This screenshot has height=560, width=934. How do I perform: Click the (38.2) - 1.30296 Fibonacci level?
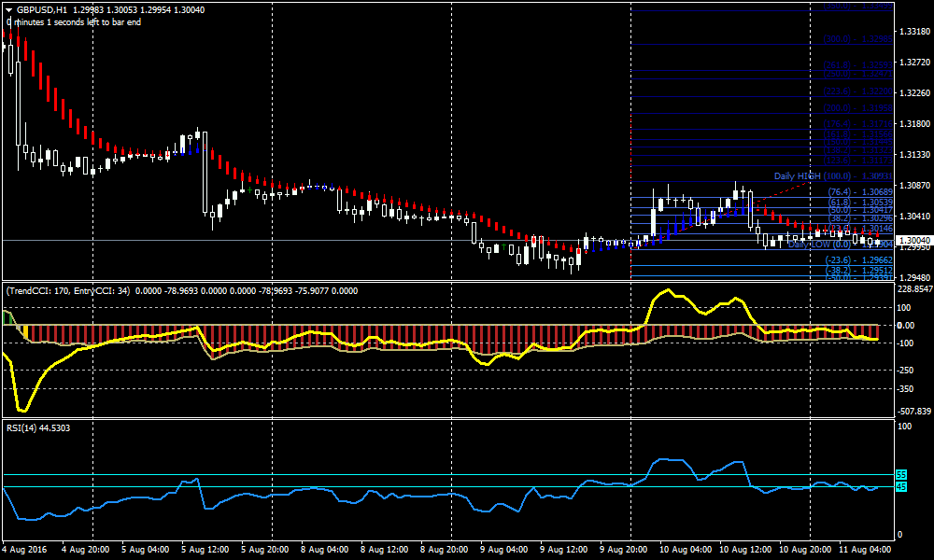[x=859, y=218]
